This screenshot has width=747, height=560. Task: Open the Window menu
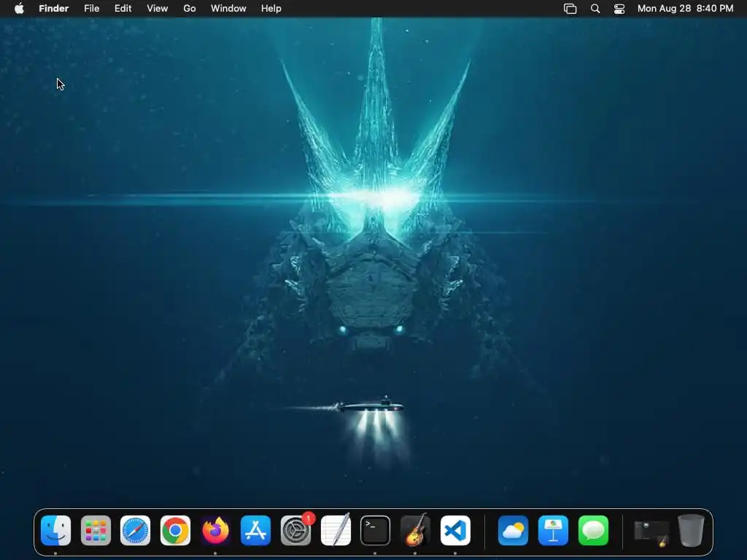(228, 8)
